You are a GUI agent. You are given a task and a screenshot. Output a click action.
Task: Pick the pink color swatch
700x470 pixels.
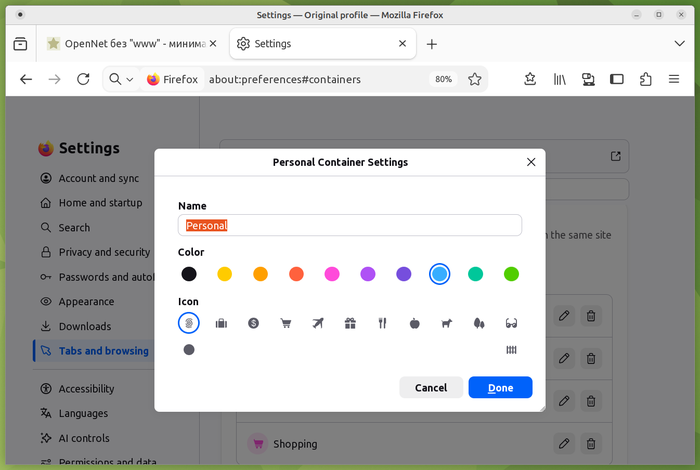point(332,274)
